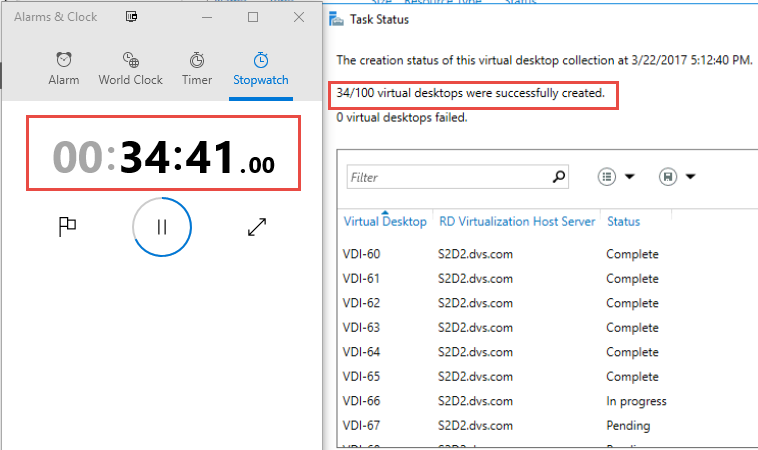Viewport: 758px width, 450px height.
Task: Expand stopwatch to full view
Action: tap(257, 227)
